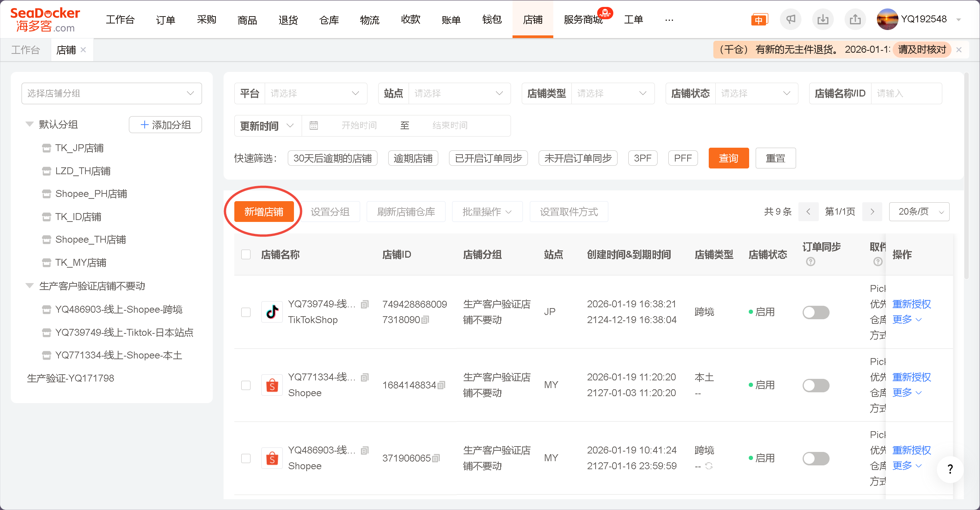Toggle order sync for the TikTokShop JP store
Viewport: 980px width, 510px height.
(x=816, y=312)
